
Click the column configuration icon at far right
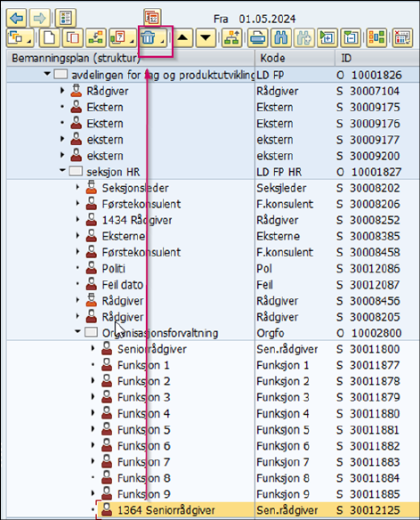tap(402, 37)
